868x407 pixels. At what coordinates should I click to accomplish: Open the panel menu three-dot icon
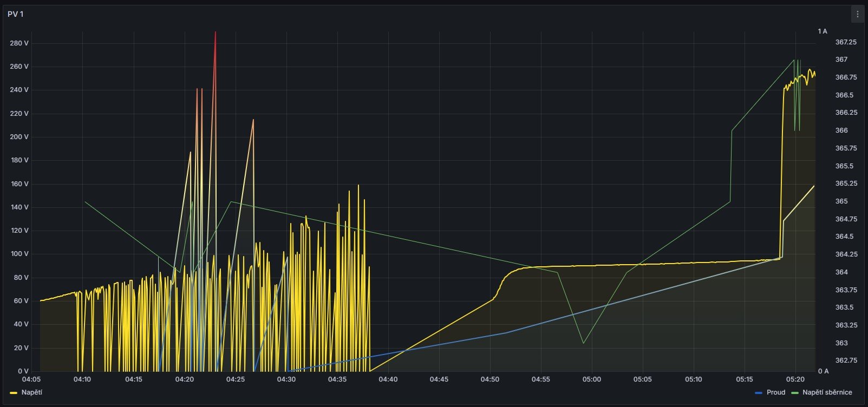click(x=857, y=14)
